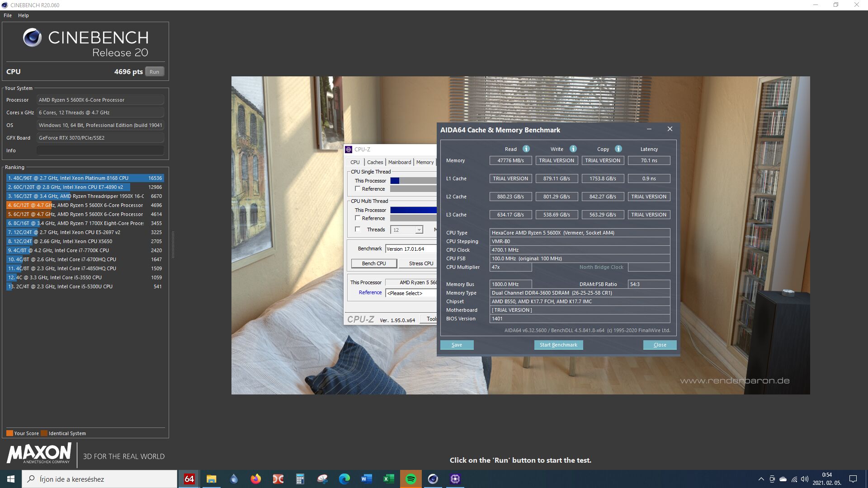This screenshot has width=868, height=488.
Task: Click the Cinebench panel splitter handle
Action: [x=173, y=244]
